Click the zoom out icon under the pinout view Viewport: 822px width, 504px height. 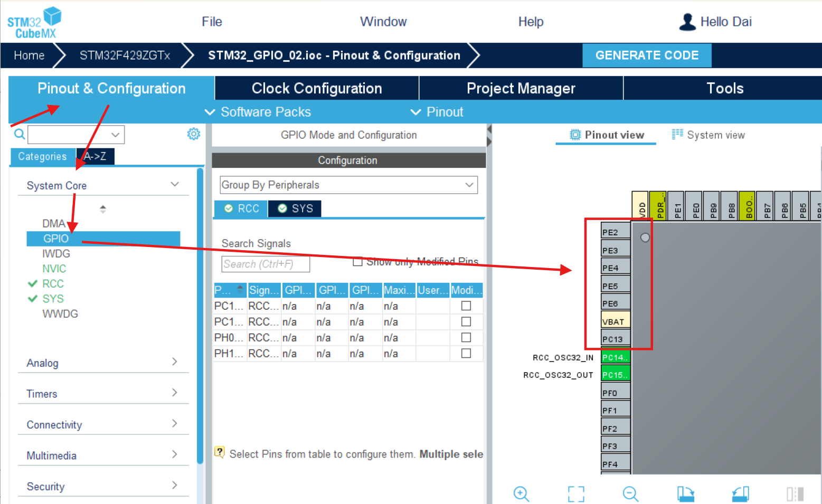[x=630, y=494]
